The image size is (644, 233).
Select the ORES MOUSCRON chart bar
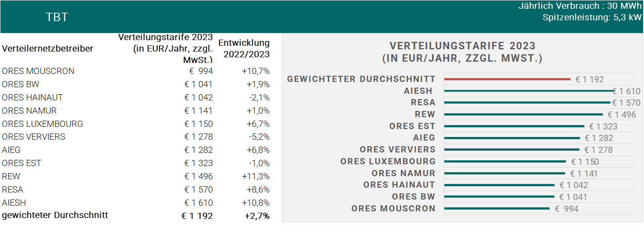(497, 208)
